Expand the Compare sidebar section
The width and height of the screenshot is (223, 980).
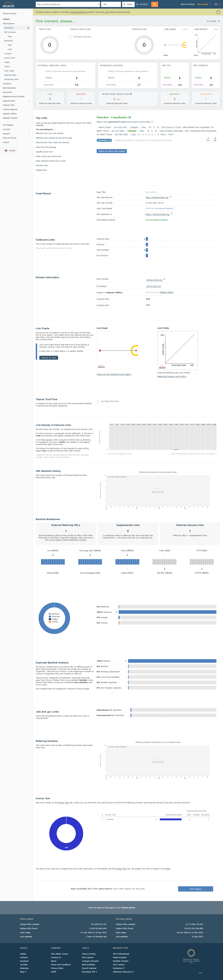[29, 84]
